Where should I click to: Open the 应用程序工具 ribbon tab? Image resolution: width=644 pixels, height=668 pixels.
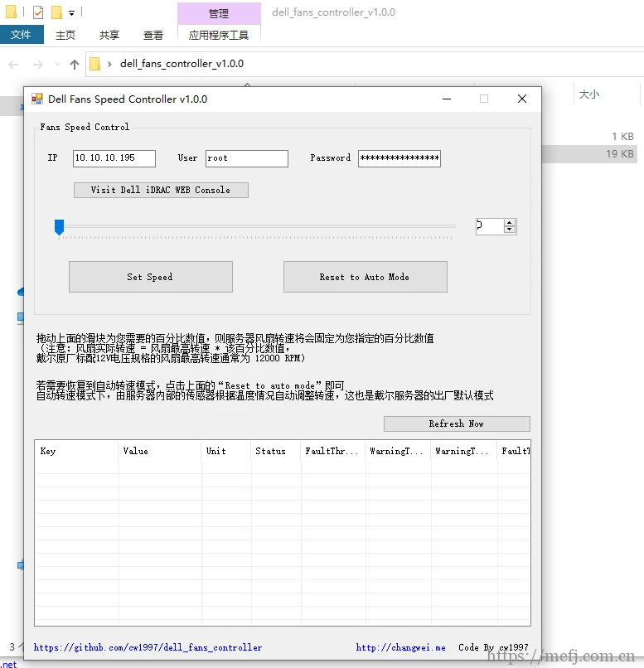219,35
